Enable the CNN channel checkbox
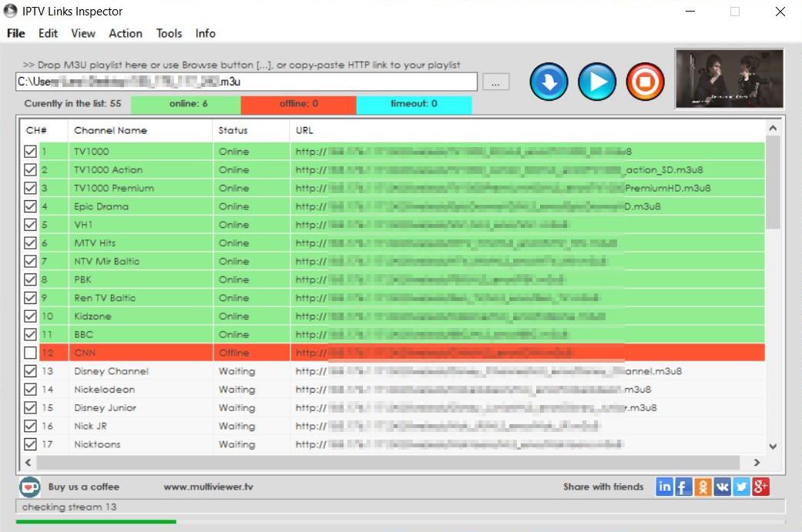802x532 pixels. tap(30, 353)
